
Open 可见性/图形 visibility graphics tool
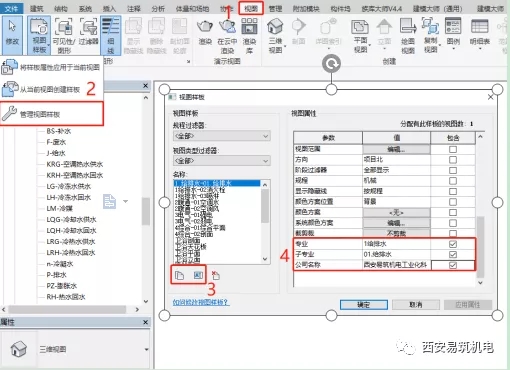point(64,35)
